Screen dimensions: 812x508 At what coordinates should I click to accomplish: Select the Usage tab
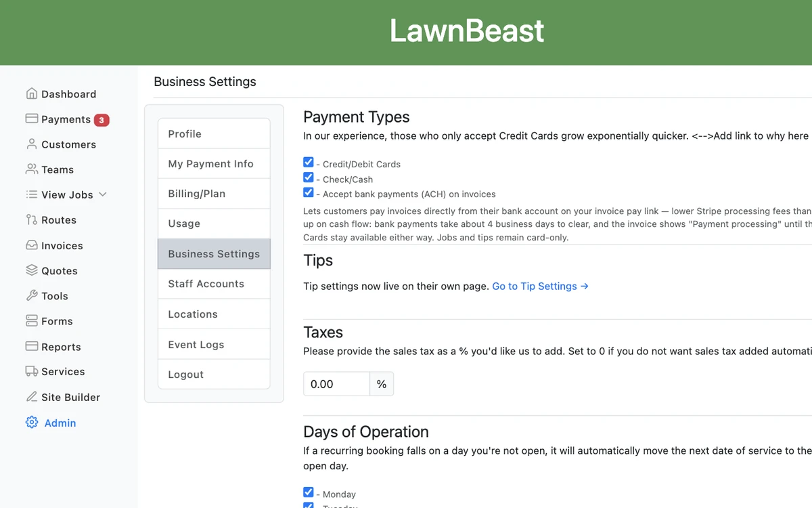[x=214, y=224]
